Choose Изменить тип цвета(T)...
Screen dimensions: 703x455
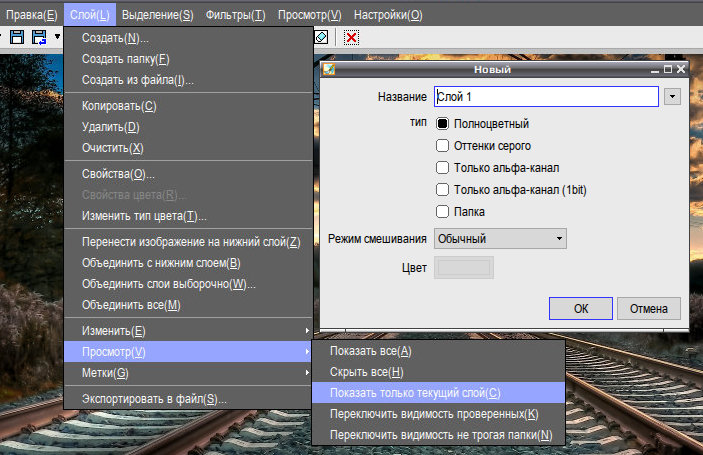click(188, 216)
